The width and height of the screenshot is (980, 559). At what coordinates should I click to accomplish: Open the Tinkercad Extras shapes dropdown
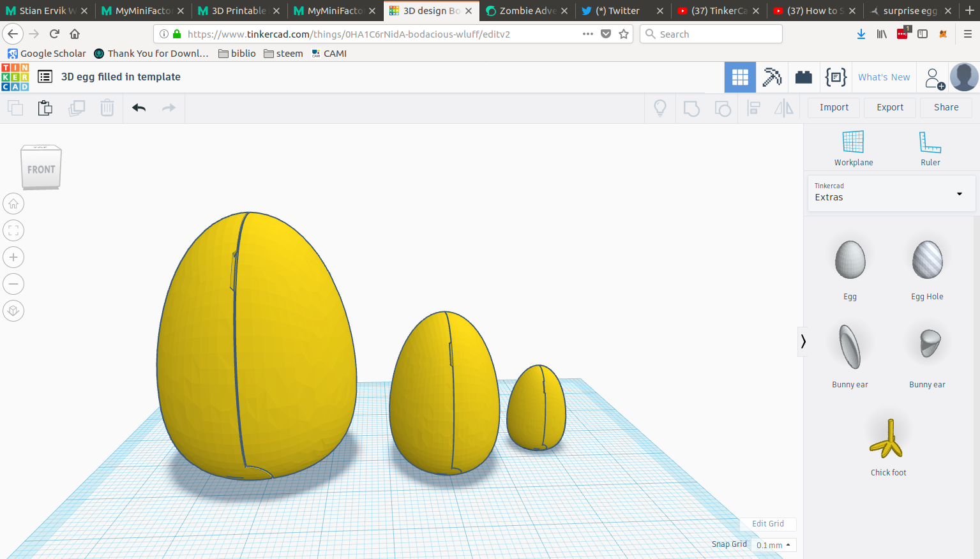(891, 193)
